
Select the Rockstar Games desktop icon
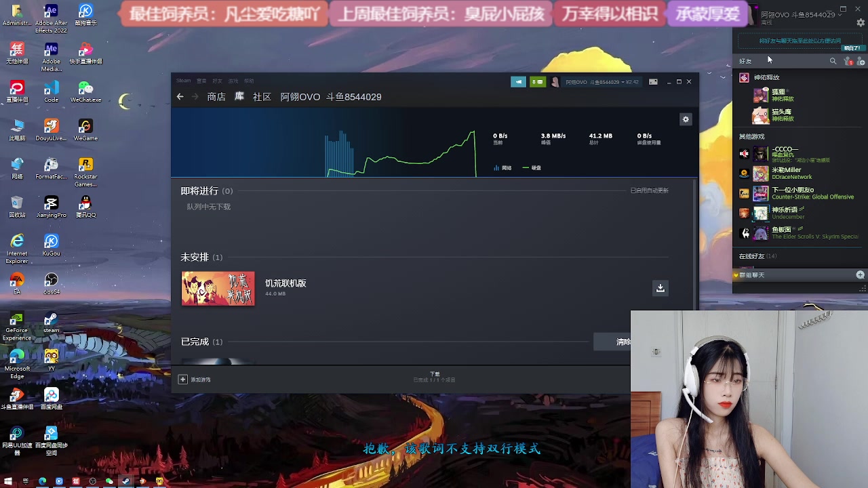pyautogui.click(x=85, y=172)
